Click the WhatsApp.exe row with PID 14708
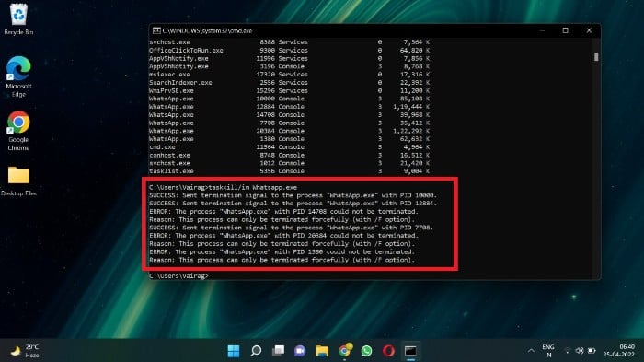The height and width of the screenshot is (362, 644). [x=290, y=115]
